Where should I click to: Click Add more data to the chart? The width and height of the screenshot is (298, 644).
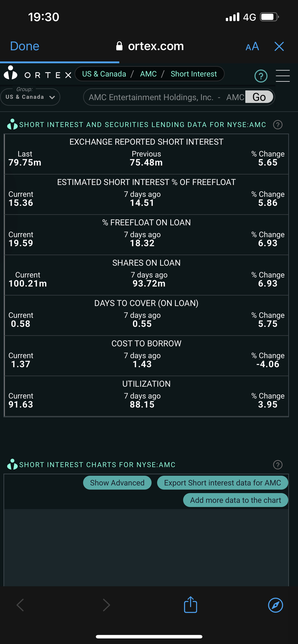pyautogui.click(x=235, y=500)
